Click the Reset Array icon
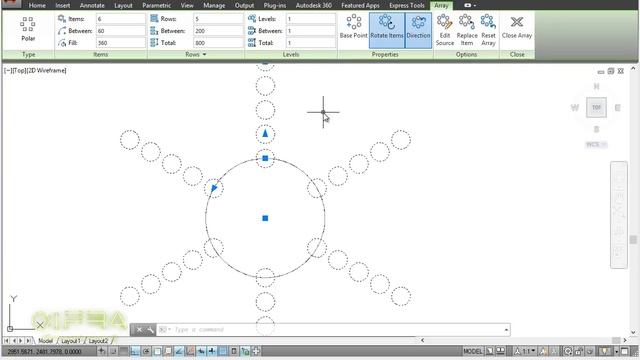This screenshot has width=640, height=360. tap(488, 22)
